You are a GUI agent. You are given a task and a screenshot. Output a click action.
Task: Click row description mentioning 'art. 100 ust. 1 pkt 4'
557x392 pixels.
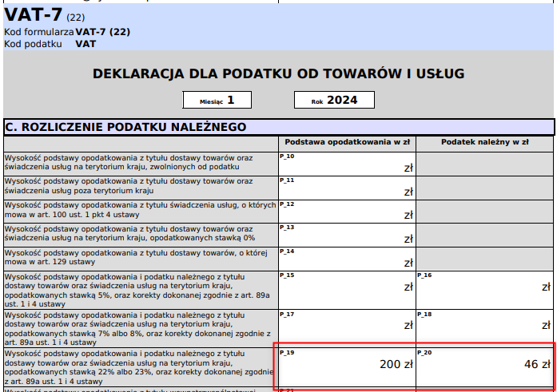(x=141, y=210)
